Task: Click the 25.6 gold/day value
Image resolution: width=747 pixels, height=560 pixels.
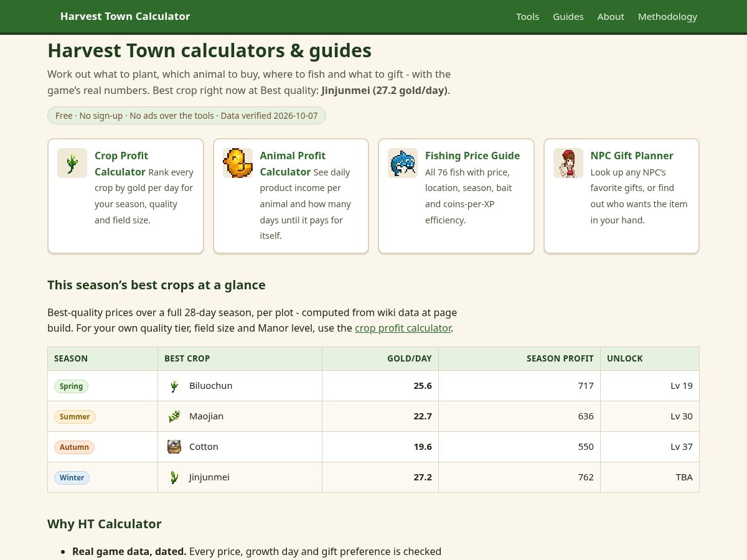Action: [423, 386]
